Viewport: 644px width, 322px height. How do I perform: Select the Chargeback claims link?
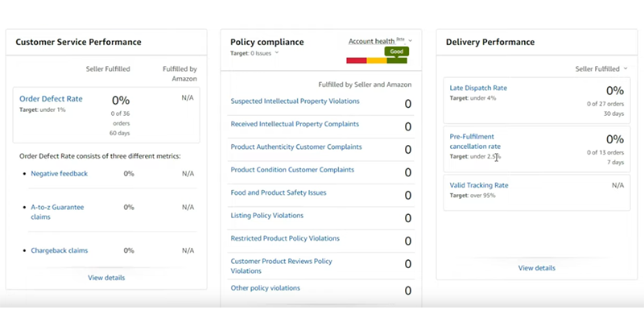(x=60, y=250)
